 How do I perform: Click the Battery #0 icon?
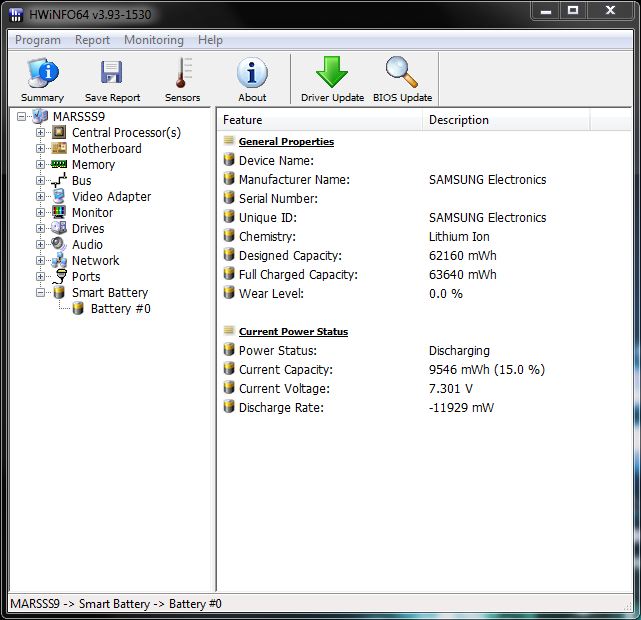tap(78, 308)
